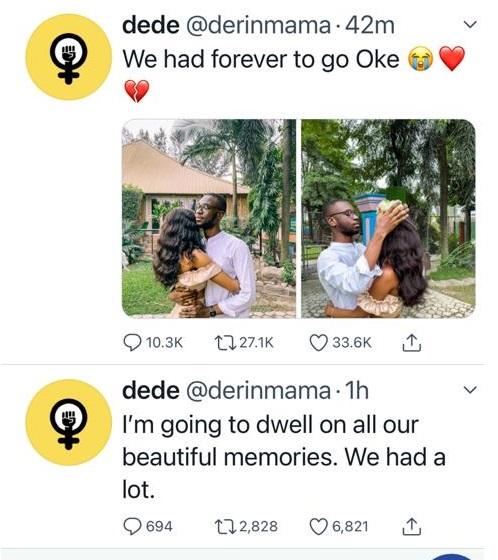Open options chevron on first tweet
Viewport: 498px width, 560px height.
[x=470, y=25]
